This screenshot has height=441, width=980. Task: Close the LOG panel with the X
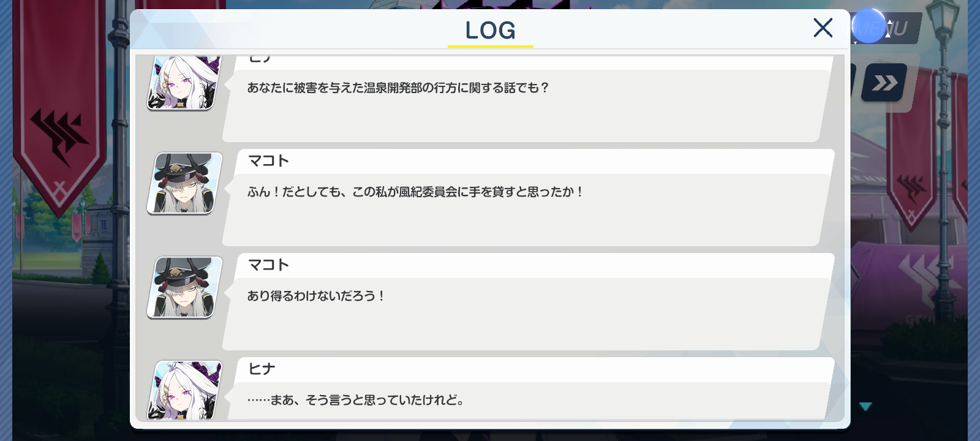coord(823,28)
